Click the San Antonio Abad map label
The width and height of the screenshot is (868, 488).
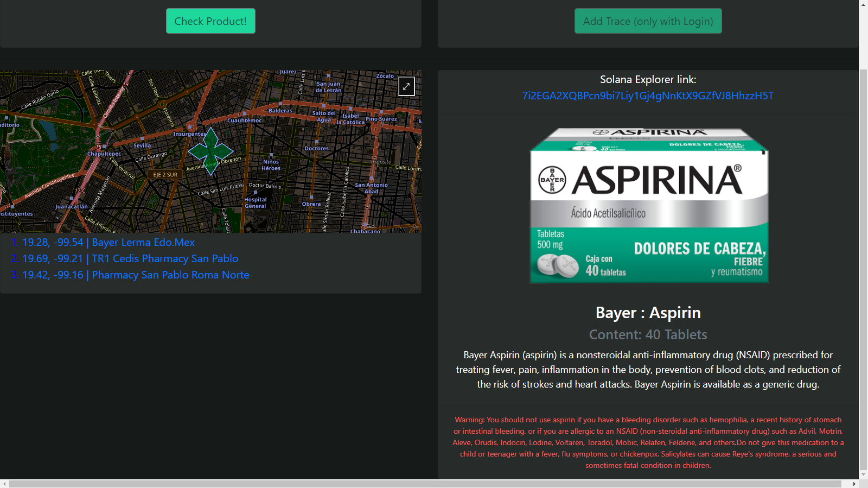pyautogui.click(x=371, y=188)
